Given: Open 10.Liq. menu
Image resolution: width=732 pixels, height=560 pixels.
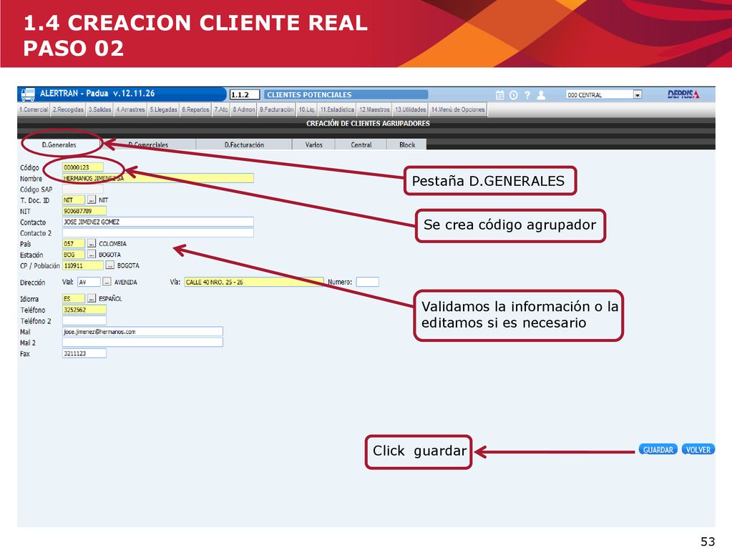Looking at the screenshot, I should tap(307, 109).
